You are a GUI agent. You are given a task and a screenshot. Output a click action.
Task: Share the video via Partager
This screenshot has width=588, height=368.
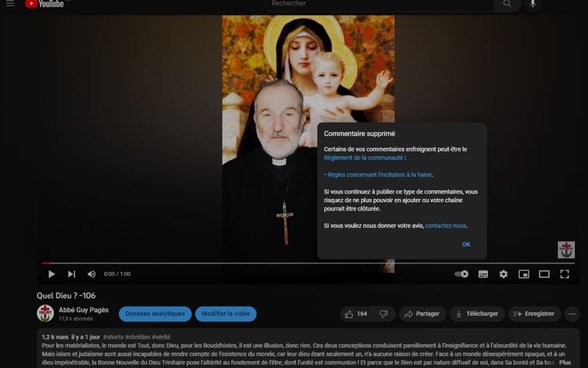click(422, 314)
